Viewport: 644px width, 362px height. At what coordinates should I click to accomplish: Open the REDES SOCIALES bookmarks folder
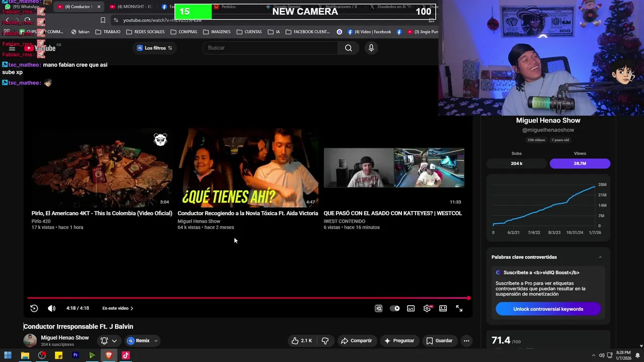pos(145,32)
